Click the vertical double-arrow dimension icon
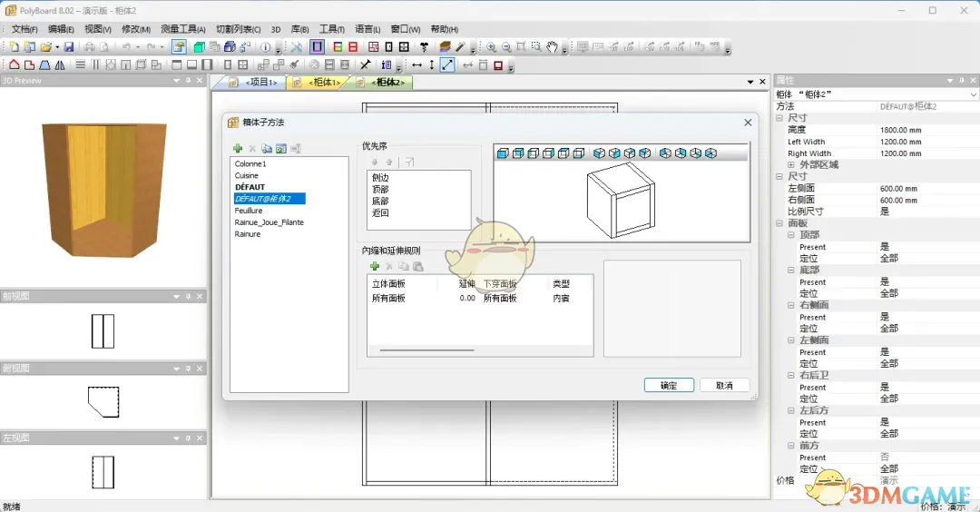Viewport: 980px width, 512px height. [x=431, y=64]
